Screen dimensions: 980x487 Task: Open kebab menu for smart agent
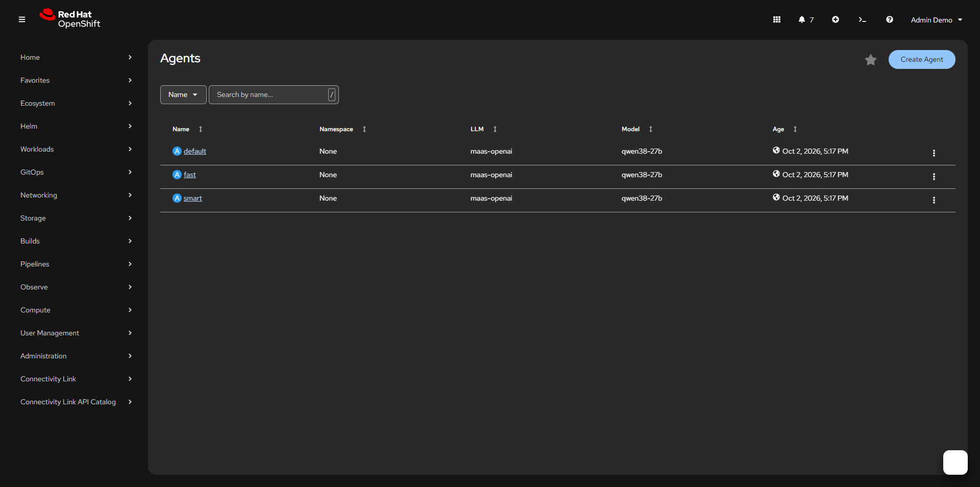click(934, 200)
